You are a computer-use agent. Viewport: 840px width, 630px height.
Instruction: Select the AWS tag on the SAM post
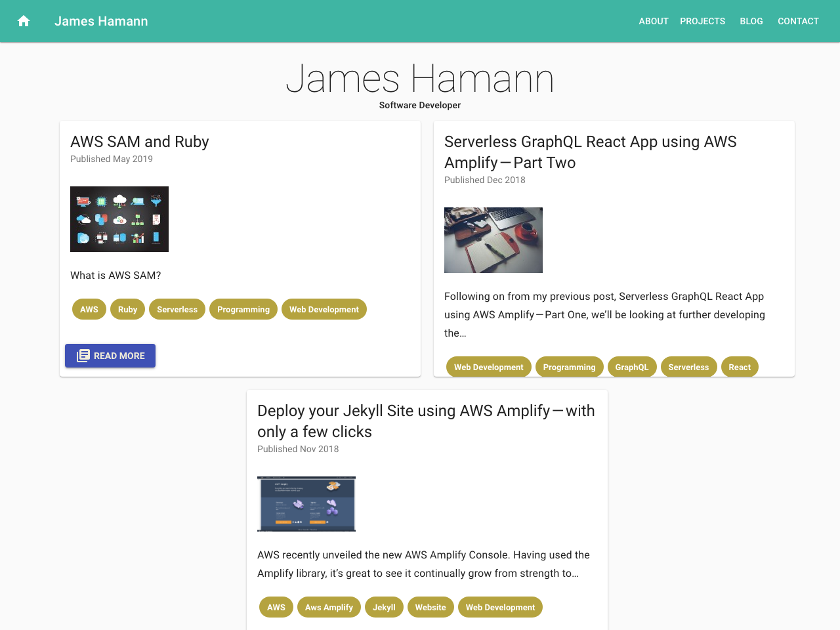pos(89,309)
